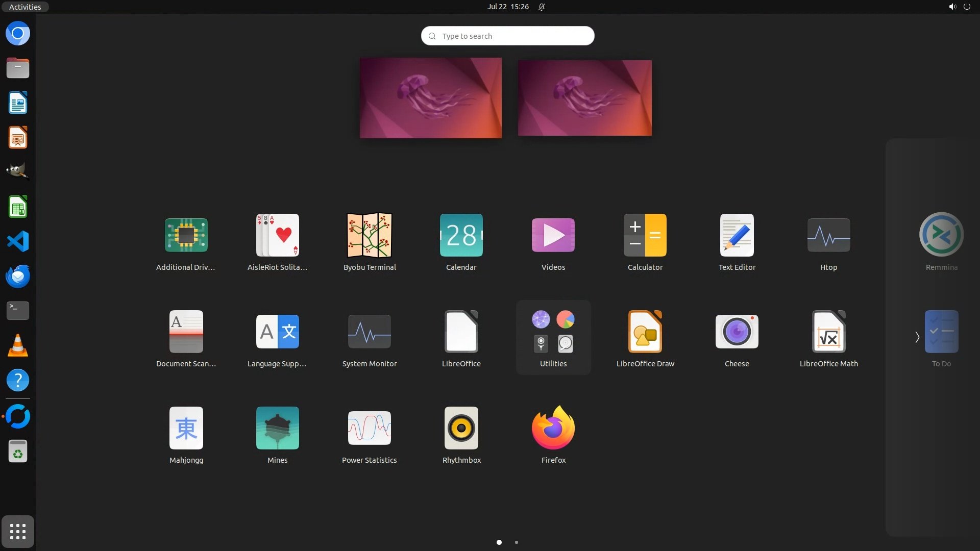Open power system menu in top bar
980x551 pixels.
(x=967, y=7)
